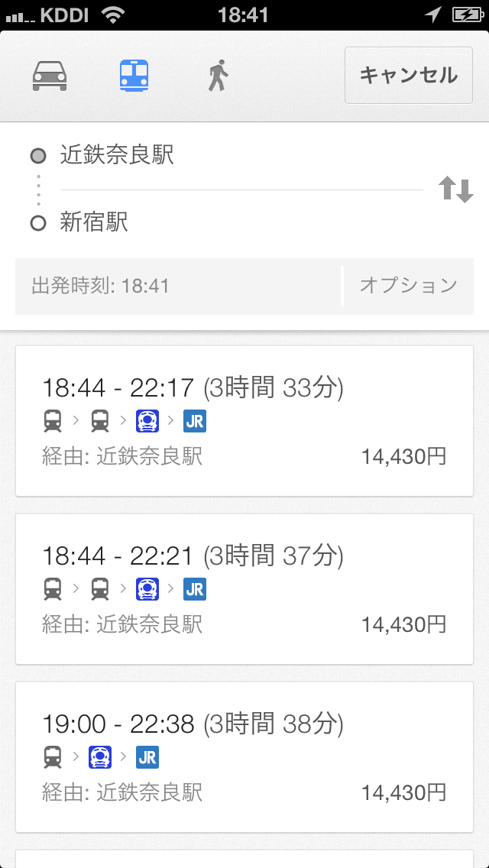Viewport: 489px width, 868px height.
Task: Tap the origin gray circle marker
Action: (37, 156)
